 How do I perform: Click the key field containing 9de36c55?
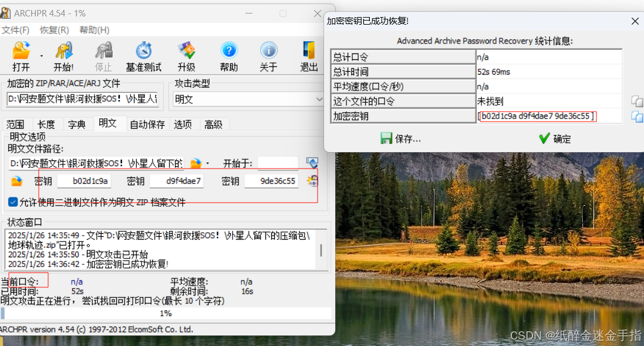coord(271,181)
